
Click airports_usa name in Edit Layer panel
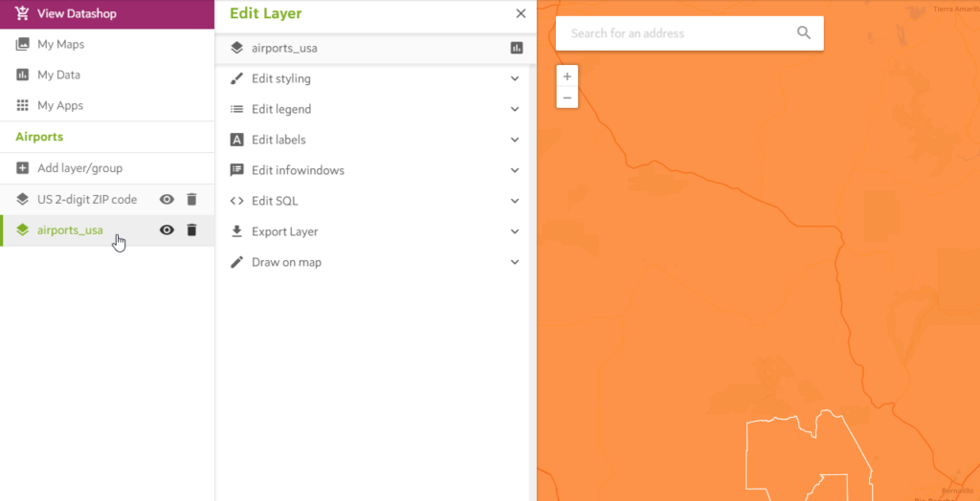tap(284, 48)
